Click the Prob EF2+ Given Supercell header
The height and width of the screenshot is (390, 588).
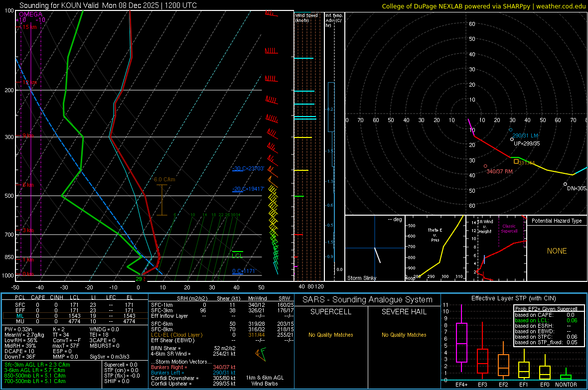[546, 309]
